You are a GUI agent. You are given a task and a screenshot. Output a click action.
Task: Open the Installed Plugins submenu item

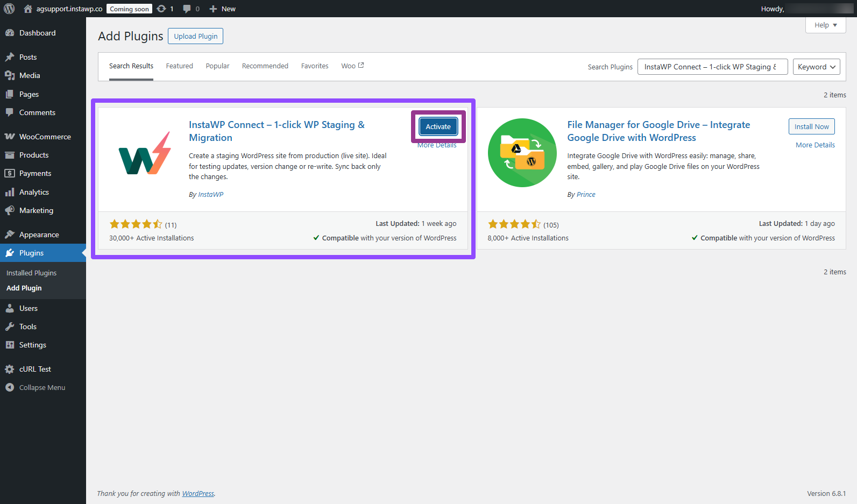pos(31,273)
